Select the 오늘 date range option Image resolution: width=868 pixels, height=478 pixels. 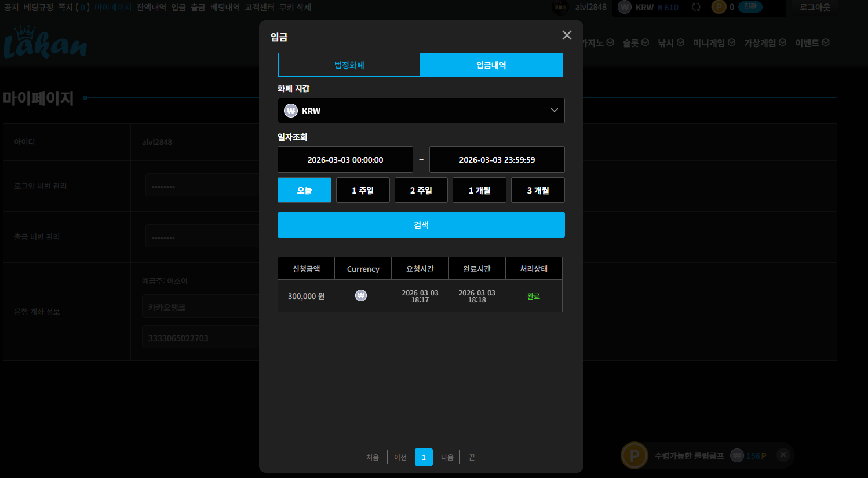(x=304, y=190)
